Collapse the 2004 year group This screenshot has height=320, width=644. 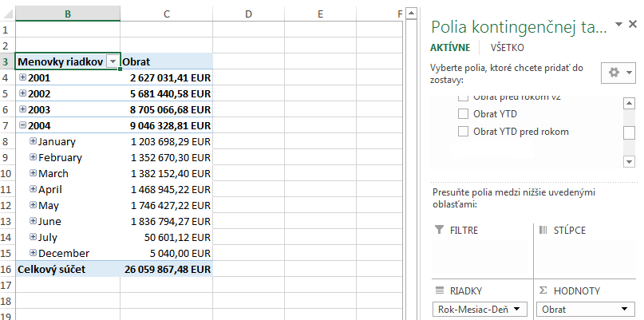(x=23, y=125)
